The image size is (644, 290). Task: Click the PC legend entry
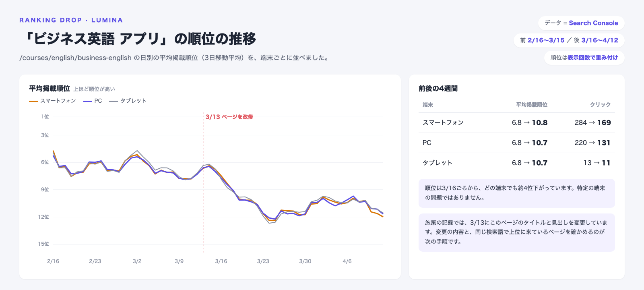click(x=93, y=101)
